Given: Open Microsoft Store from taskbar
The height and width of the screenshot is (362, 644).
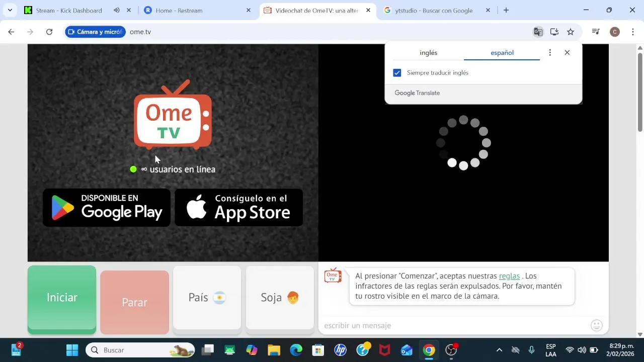Looking at the screenshot, I should (x=318, y=350).
